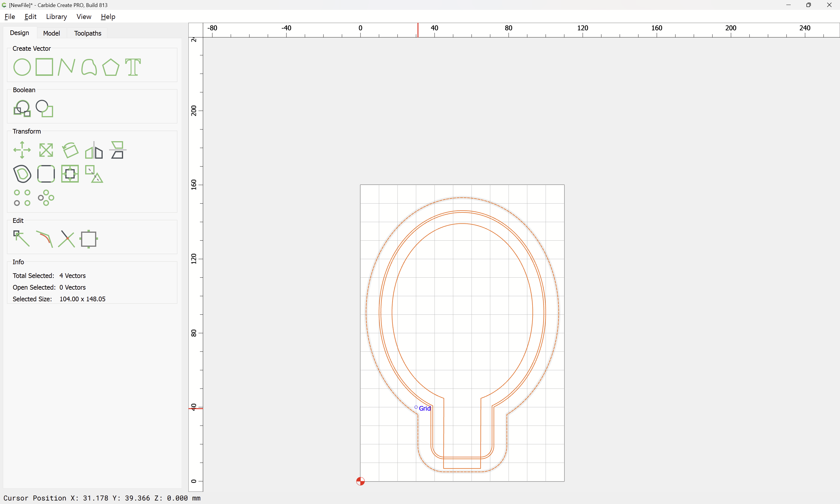The image size is (840, 504).
Task: Activate the Text tool
Action: 133,67
